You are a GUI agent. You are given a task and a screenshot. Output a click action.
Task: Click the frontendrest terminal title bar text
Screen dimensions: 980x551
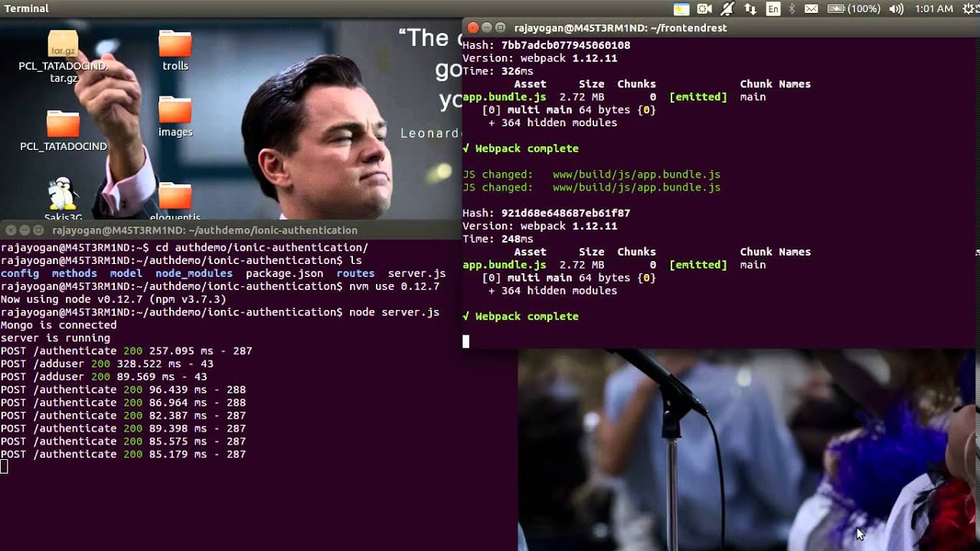pyautogui.click(x=621, y=28)
